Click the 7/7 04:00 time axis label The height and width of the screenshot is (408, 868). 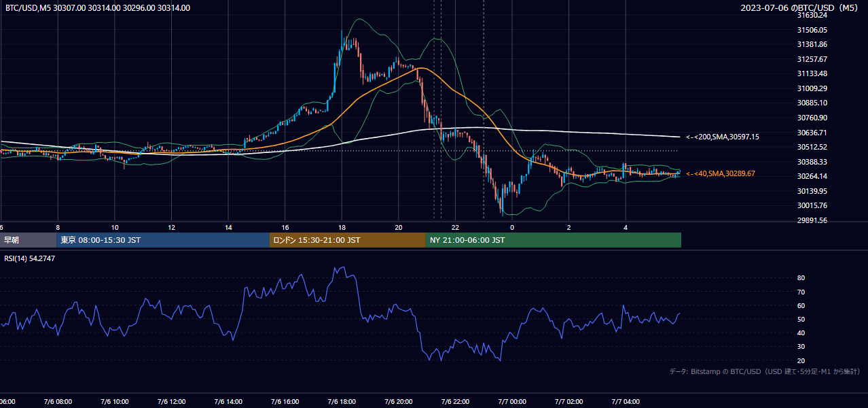(x=626, y=401)
